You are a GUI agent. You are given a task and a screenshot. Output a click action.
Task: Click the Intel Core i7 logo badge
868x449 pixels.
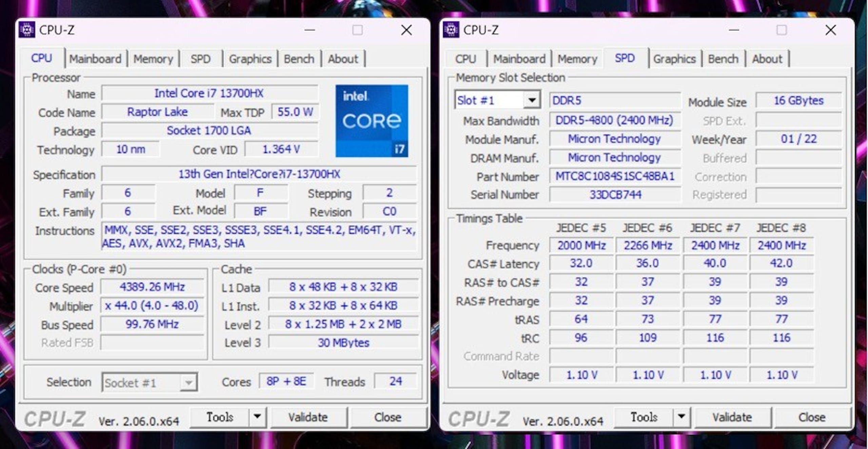pos(372,121)
